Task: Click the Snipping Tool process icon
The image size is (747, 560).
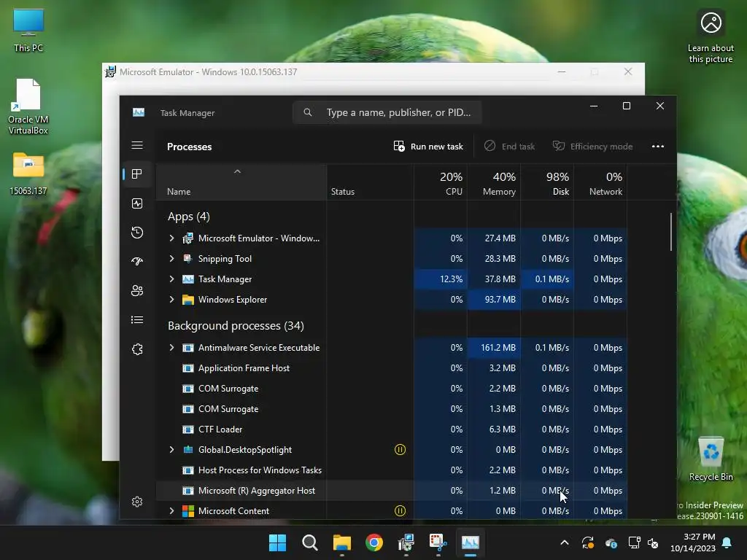Action: 188,259
